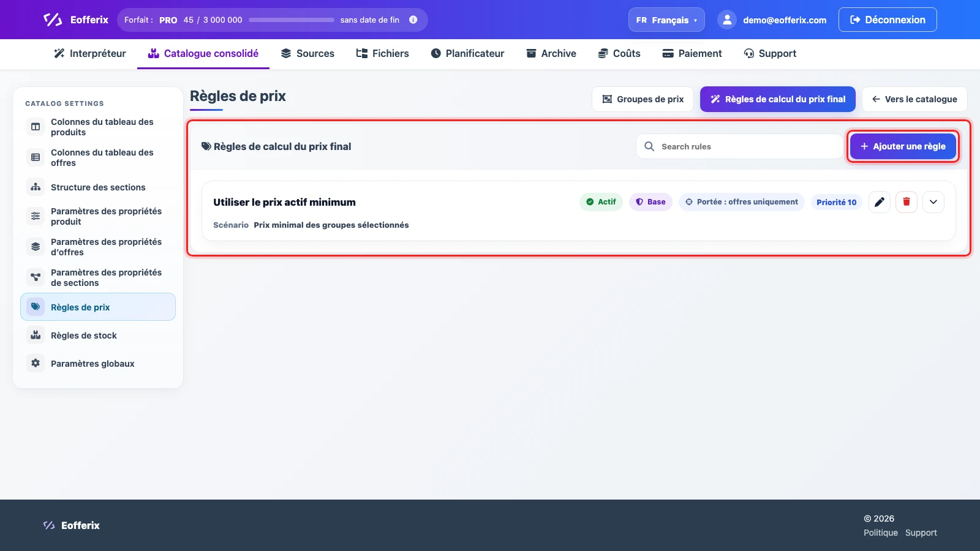Click Paramètres globaux gear icon

pos(36,363)
